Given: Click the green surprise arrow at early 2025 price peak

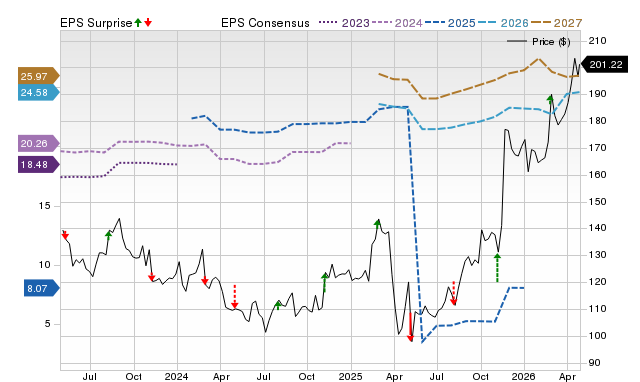Looking at the screenshot, I should pyautogui.click(x=377, y=224).
